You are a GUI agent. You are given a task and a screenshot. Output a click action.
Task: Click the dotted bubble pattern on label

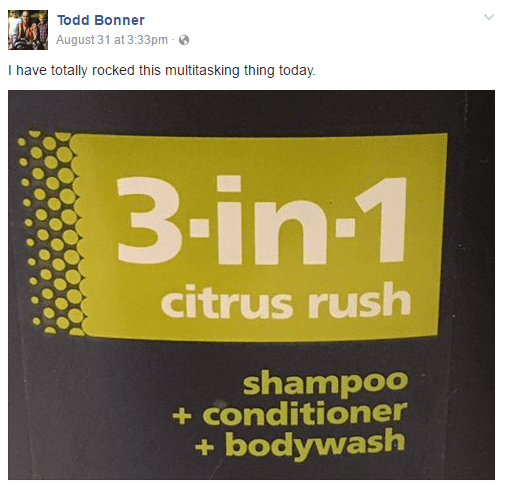(50, 233)
